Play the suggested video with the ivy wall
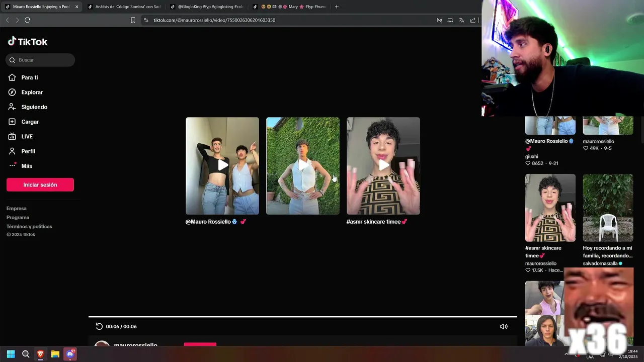 (x=303, y=166)
